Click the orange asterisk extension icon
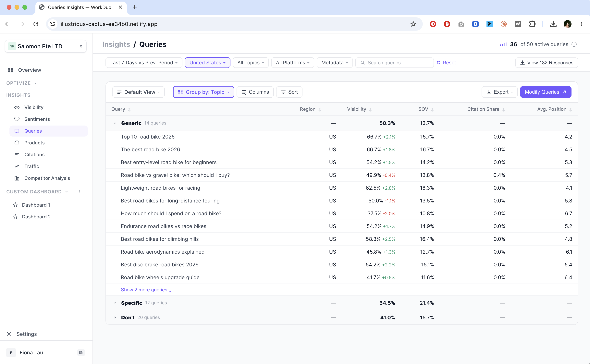Image resolution: width=590 pixels, height=364 pixels. (504, 24)
